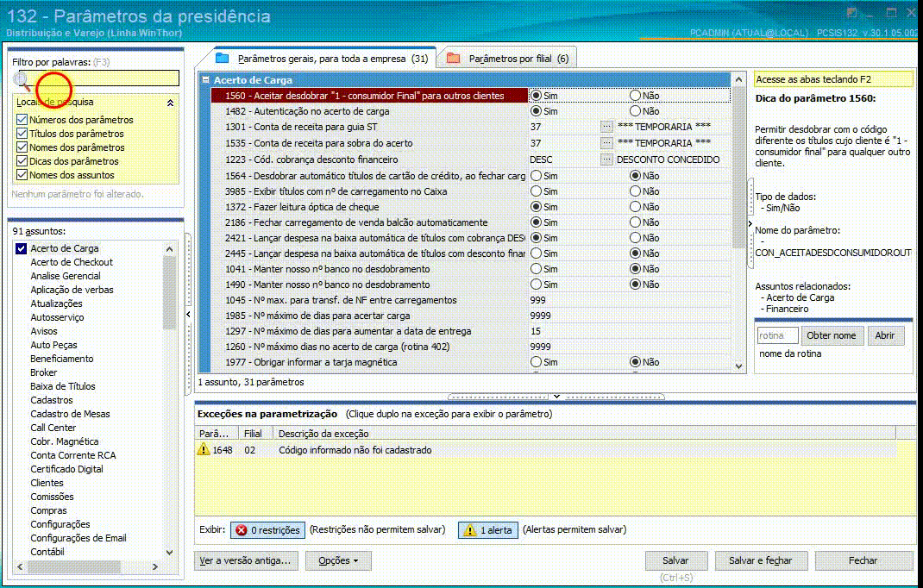Show the 1 alerta filter
The height and width of the screenshot is (588, 923).
(488, 529)
